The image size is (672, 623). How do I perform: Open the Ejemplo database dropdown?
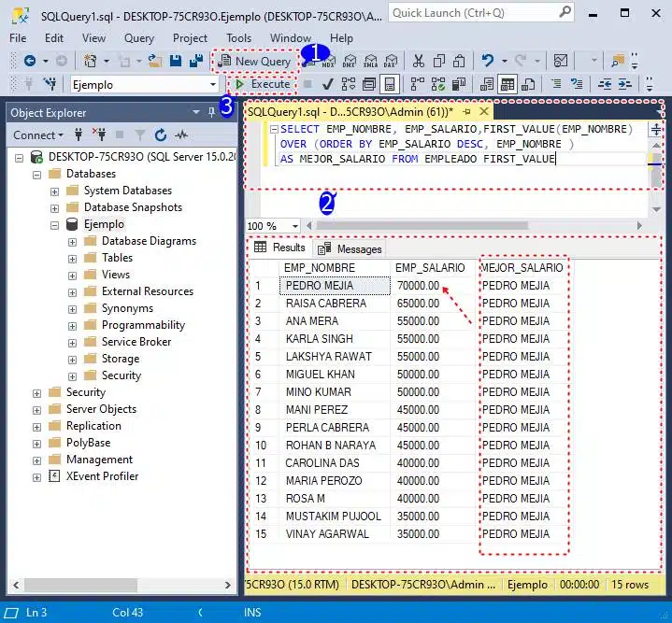pyautogui.click(x=212, y=84)
